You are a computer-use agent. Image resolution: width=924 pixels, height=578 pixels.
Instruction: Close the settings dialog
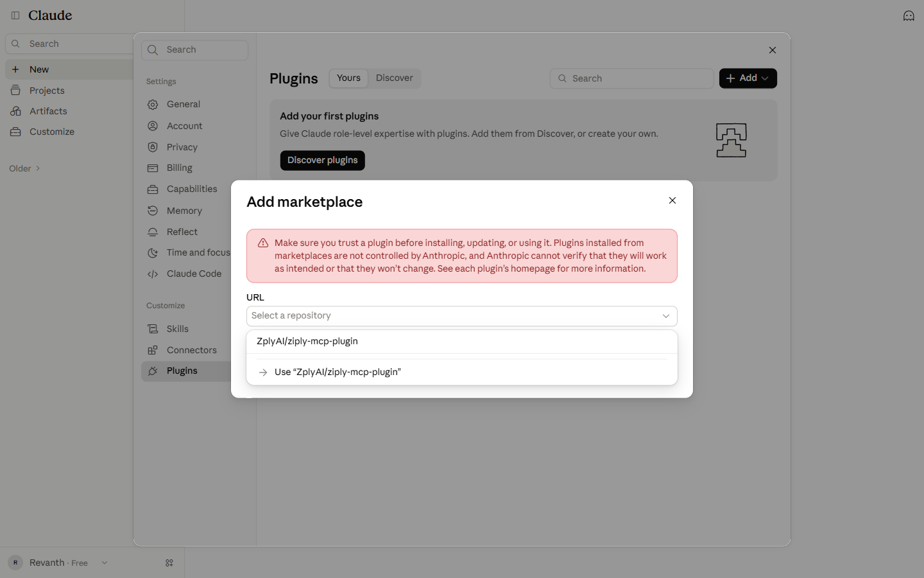(773, 50)
